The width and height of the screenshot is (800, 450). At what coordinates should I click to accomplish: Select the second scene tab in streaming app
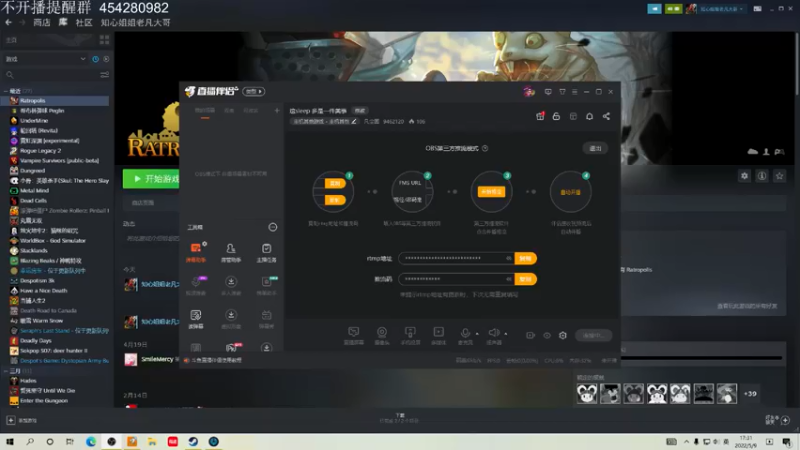pos(229,111)
